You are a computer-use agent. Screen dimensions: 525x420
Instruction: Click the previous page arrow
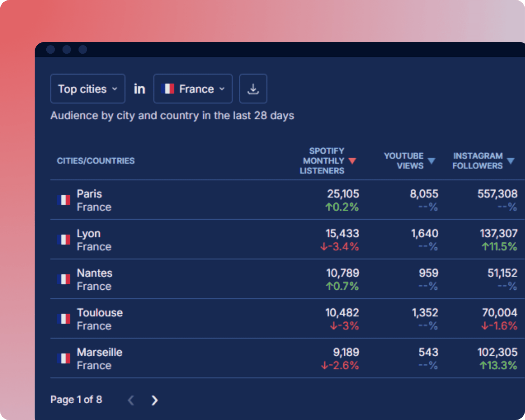click(x=131, y=400)
